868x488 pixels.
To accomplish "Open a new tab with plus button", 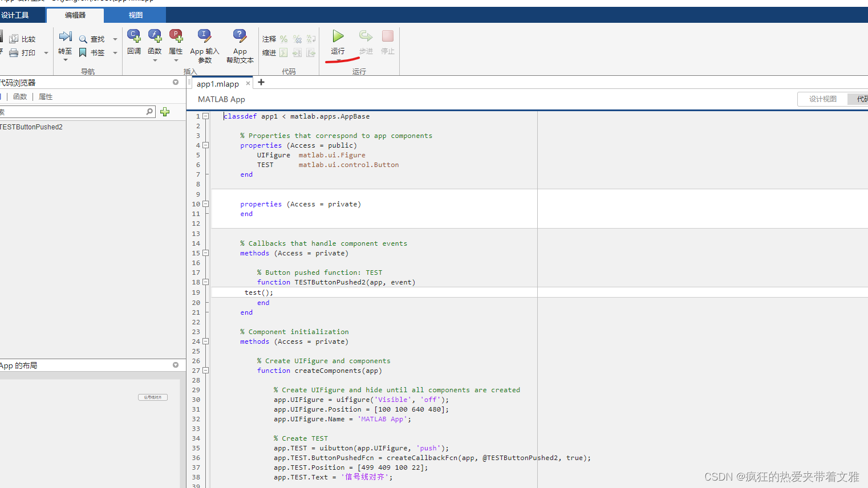I will [261, 82].
